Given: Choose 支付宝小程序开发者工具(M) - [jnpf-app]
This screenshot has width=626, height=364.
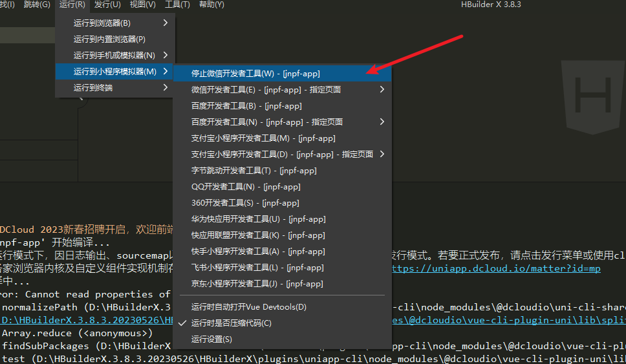Looking at the screenshot, I should click(282, 138).
